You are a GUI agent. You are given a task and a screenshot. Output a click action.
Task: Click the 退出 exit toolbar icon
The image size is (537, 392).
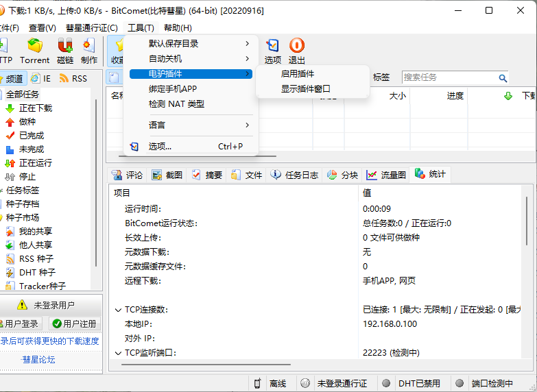[296, 51]
